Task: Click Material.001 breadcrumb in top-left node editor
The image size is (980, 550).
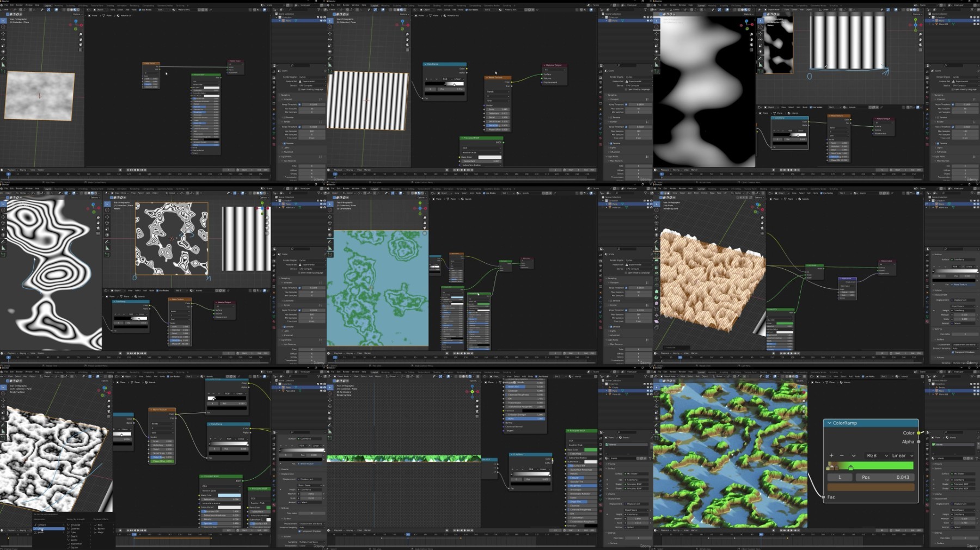Action: coord(126,16)
